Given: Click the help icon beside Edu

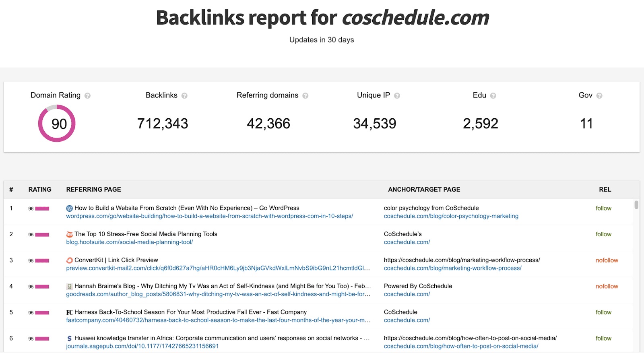Looking at the screenshot, I should 493,95.
